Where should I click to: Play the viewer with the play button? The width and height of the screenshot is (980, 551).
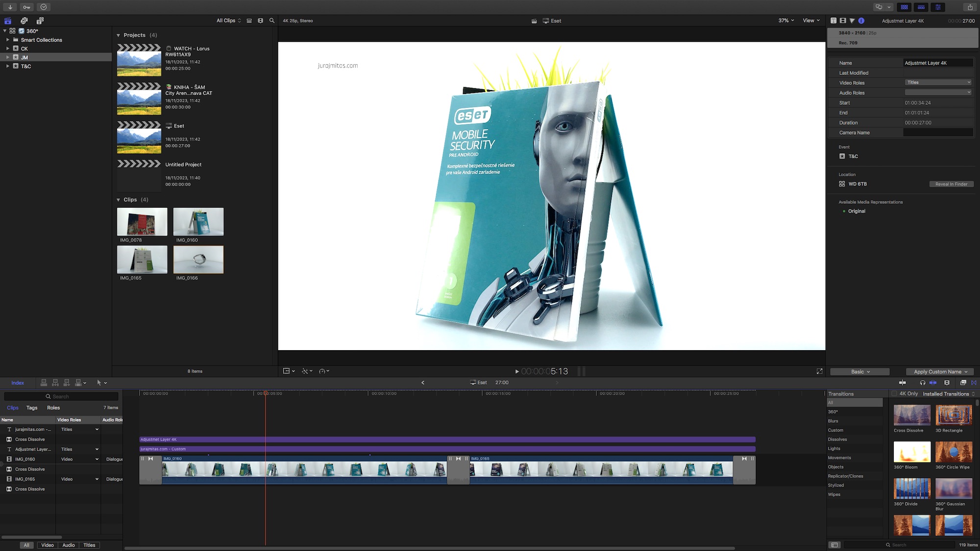[x=517, y=371]
